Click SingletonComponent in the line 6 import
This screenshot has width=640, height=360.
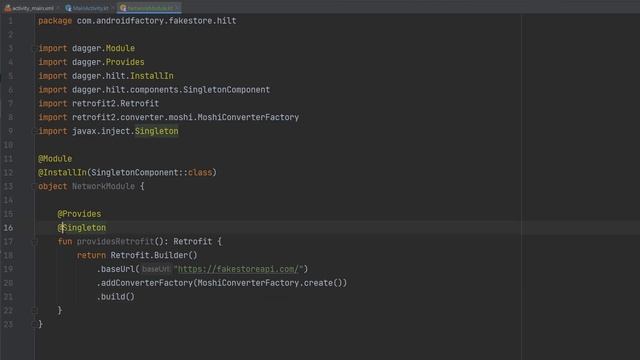tap(226, 90)
